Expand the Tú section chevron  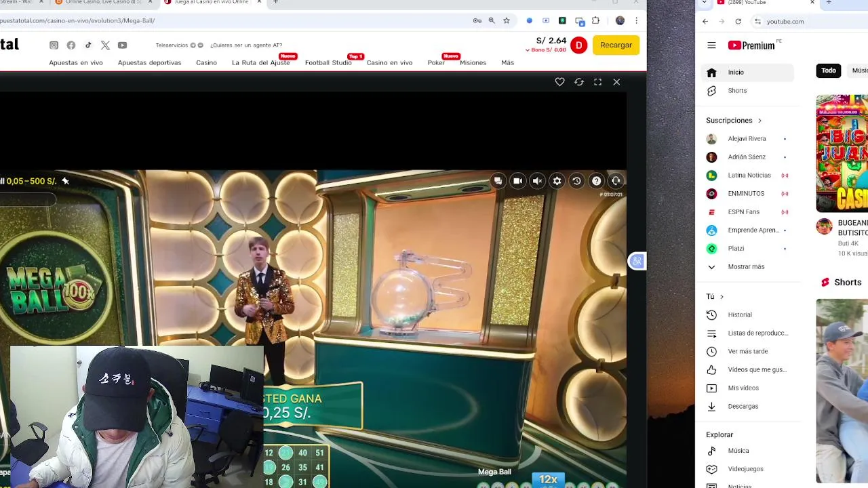tap(722, 297)
